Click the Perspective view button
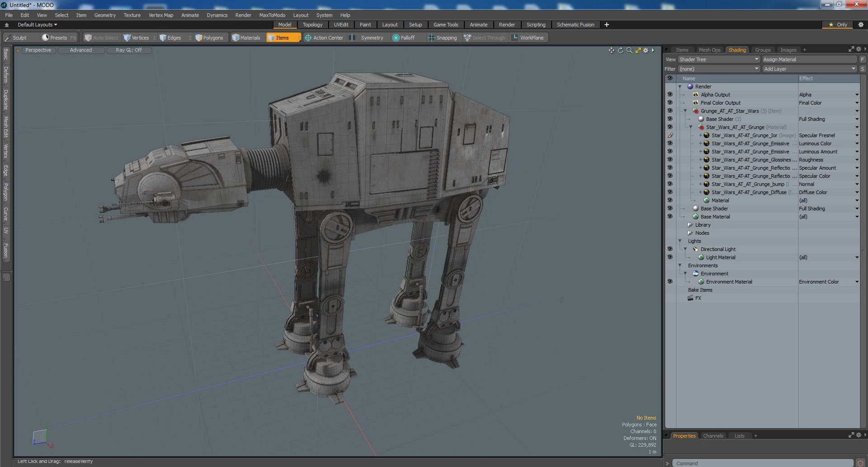The image size is (868, 467). pyautogui.click(x=38, y=50)
